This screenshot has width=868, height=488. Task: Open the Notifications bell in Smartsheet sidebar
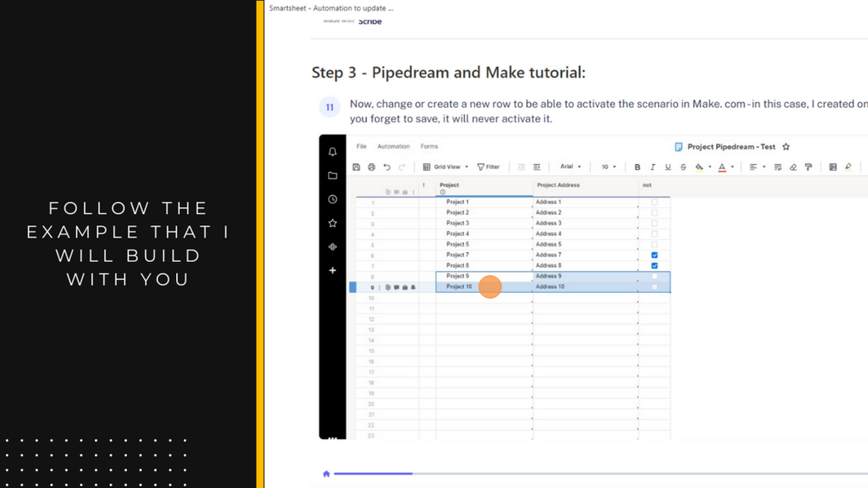click(x=333, y=152)
